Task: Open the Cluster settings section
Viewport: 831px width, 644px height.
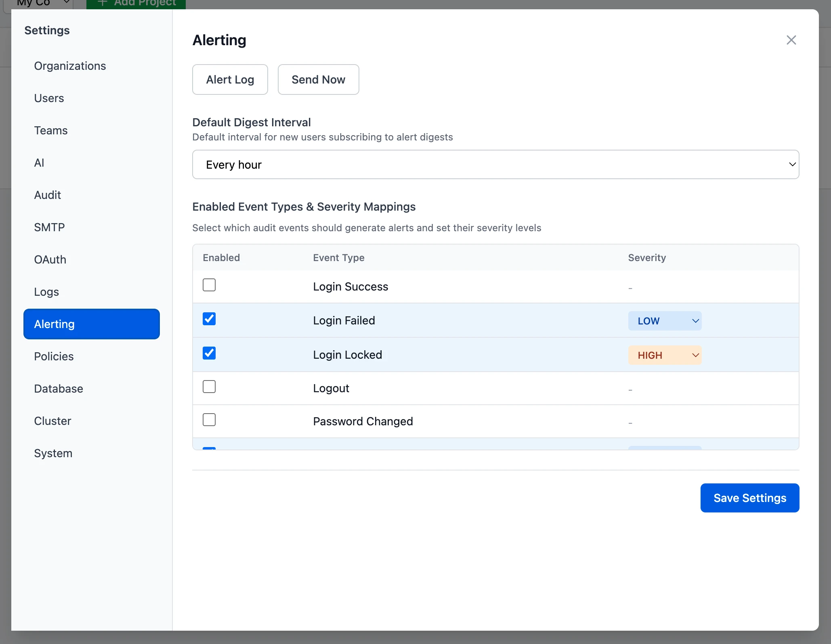Action: [x=52, y=421]
